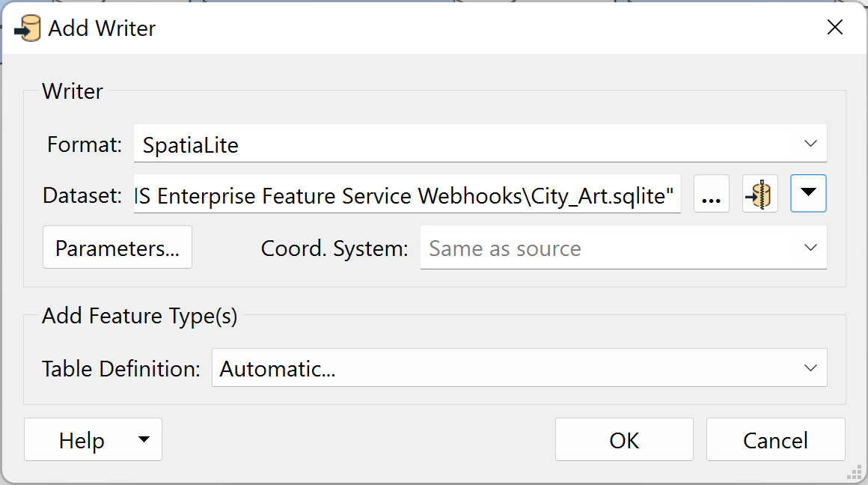Image resolution: width=868 pixels, height=485 pixels.
Task: Click the Automatic table definition field
Action: tap(449, 367)
